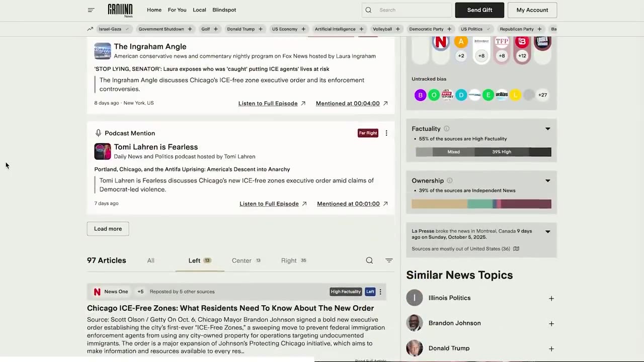Open Local news page
644x362 pixels.
pos(199,10)
